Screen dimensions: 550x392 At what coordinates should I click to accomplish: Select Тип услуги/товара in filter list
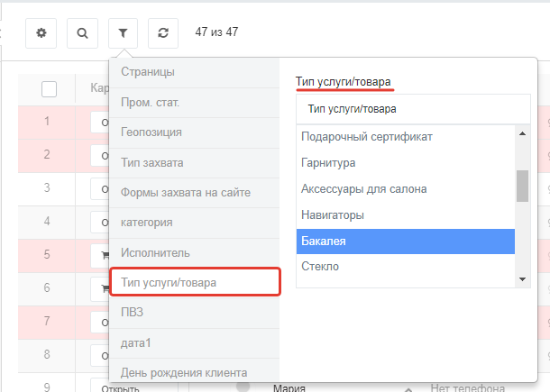click(x=196, y=282)
